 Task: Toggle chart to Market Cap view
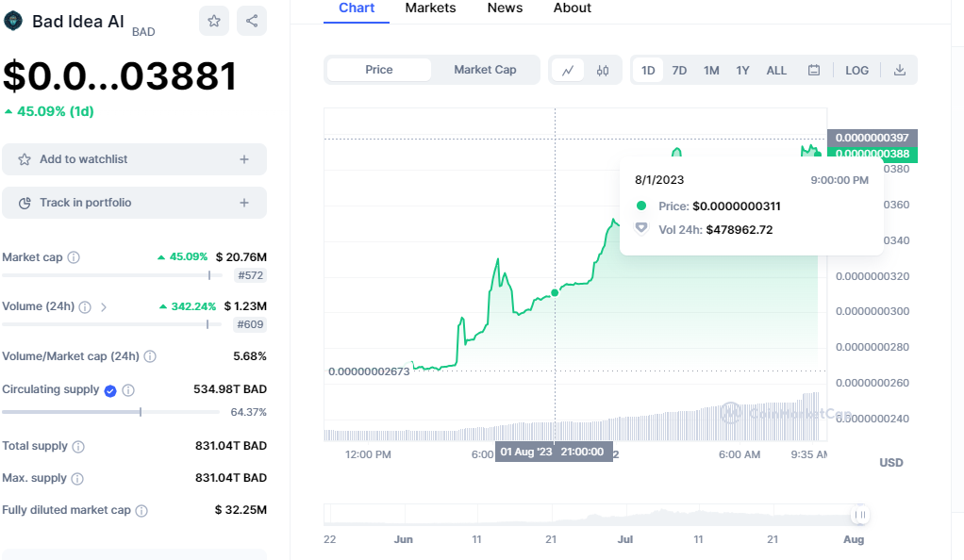[x=485, y=70]
